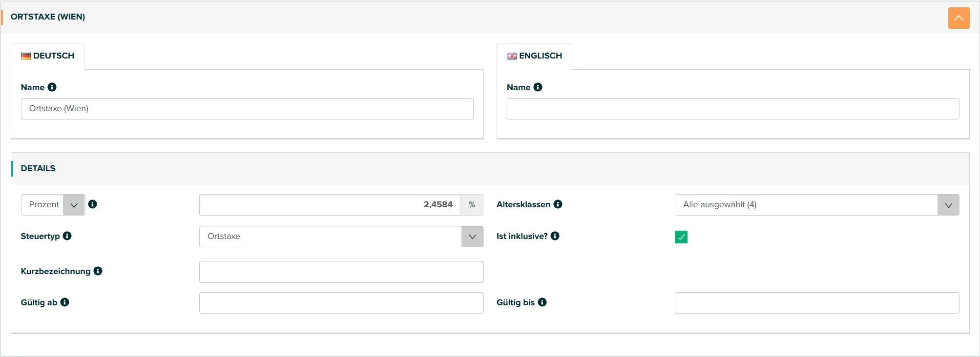Click the Gültig ab date field
The height and width of the screenshot is (357, 980).
pos(341,303)
